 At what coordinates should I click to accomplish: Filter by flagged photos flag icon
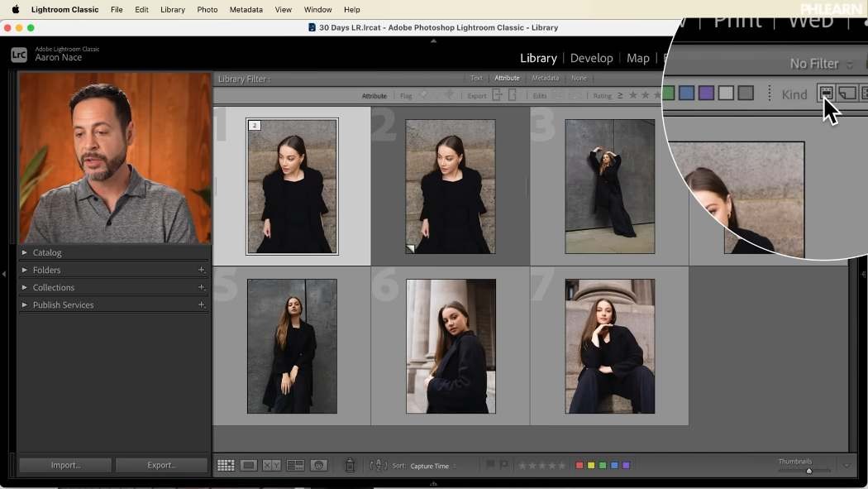pyautogui.click(x=423, y=95)
